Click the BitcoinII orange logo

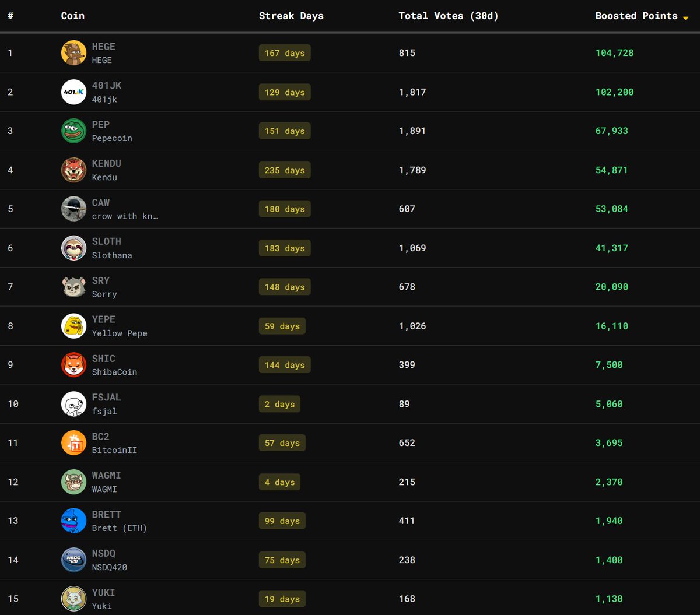73,443
